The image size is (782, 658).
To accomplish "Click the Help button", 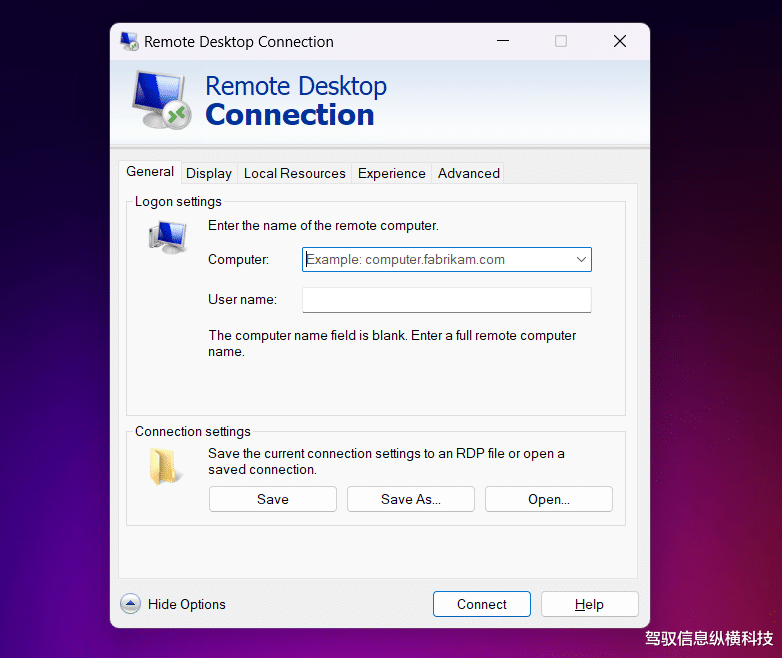I will [589, 604].
